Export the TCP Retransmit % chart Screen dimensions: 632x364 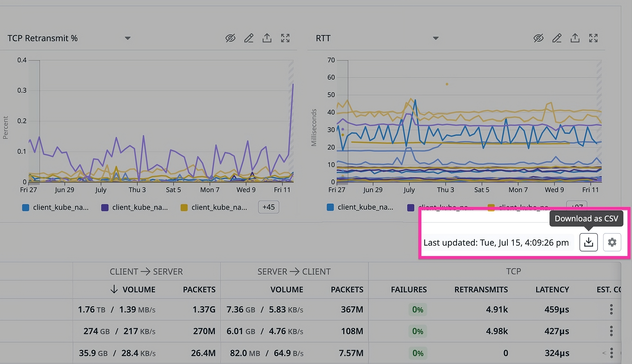(267, 38)
